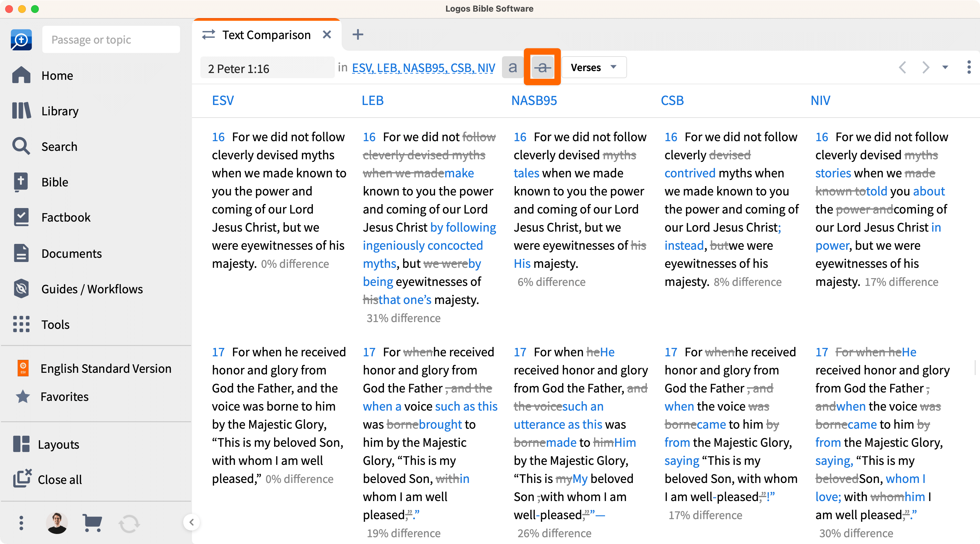Open the Layouts icon
Image resolution: width=980 pixels, height=544 pixels.
pyautogui.click(x=21, y=444)
